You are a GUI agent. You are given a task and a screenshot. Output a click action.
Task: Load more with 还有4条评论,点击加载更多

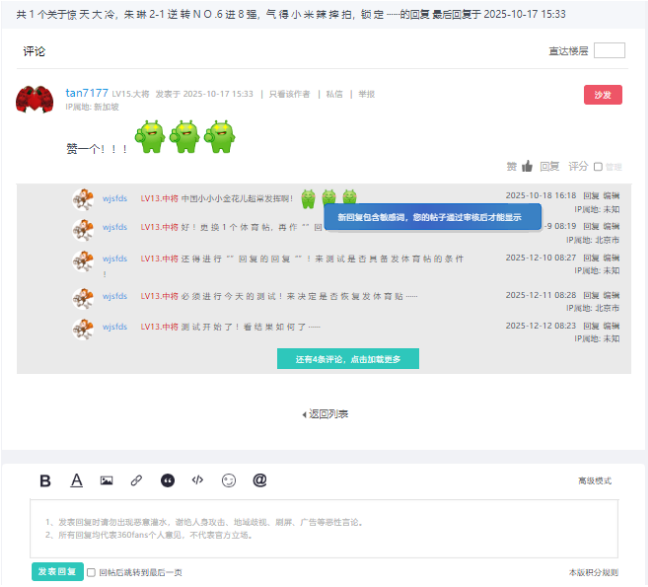click(x=348, y=359)
